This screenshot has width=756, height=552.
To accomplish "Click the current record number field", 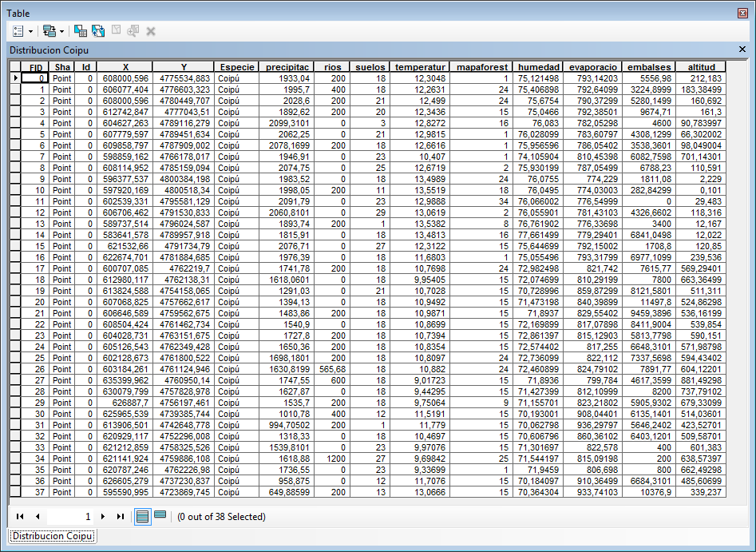I will click(70, 517).
